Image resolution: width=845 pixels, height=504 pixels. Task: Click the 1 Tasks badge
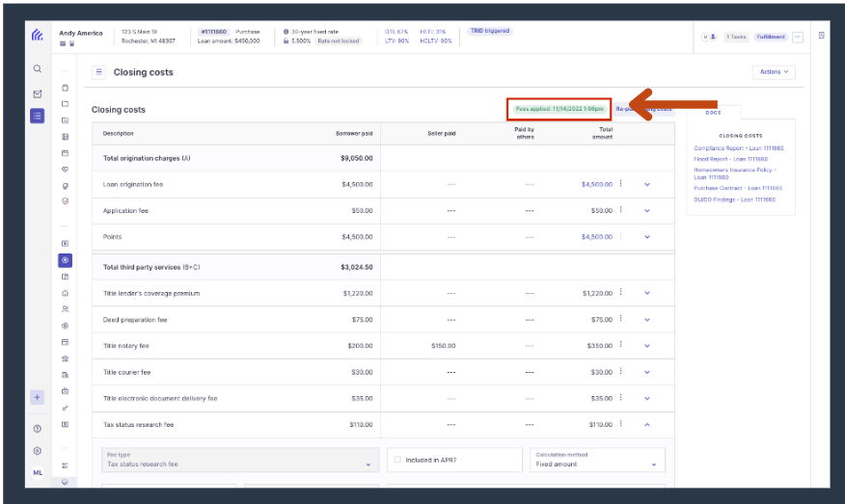pyautogui.click(x=736, y=37)
